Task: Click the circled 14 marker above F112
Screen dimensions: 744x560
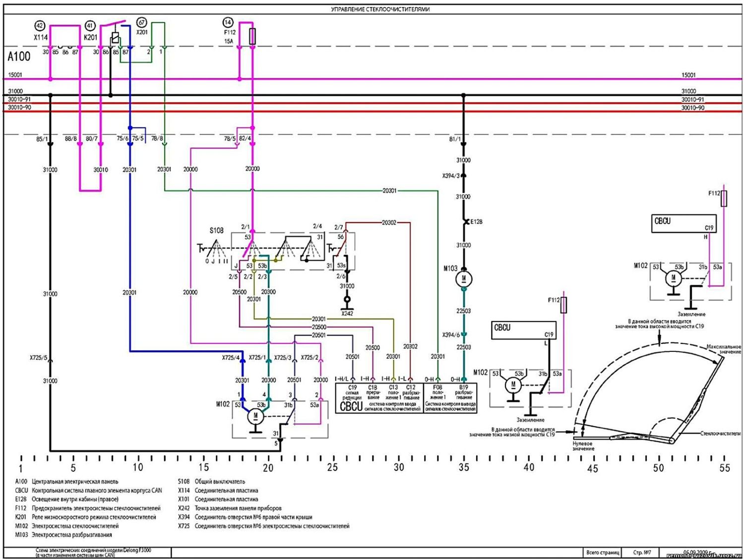Action: pos(228,22)
